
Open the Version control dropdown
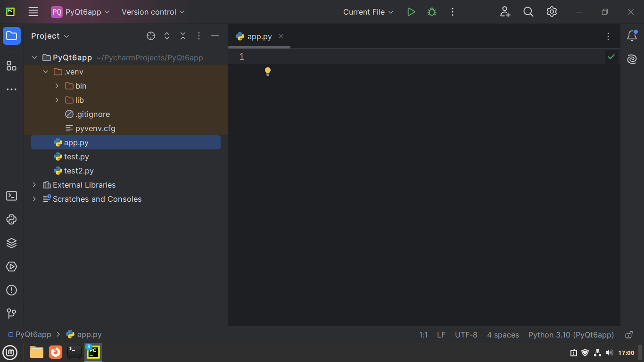(x=153, y=12)
